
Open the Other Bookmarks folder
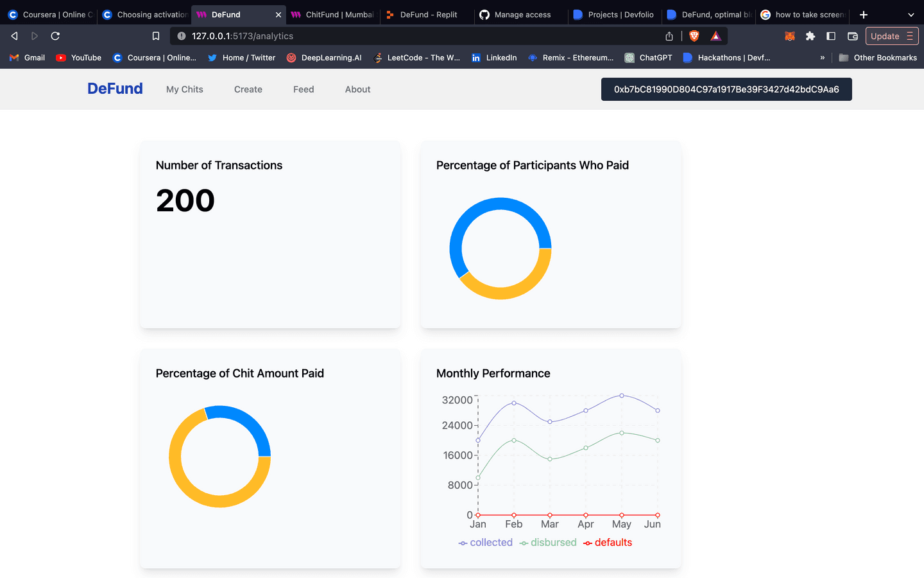point(878,58)
